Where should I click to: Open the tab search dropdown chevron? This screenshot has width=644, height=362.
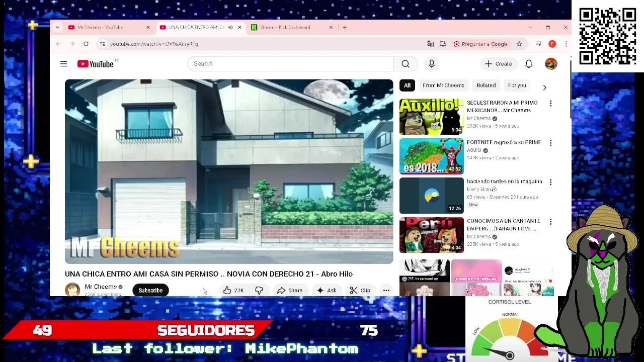[57, 27]
